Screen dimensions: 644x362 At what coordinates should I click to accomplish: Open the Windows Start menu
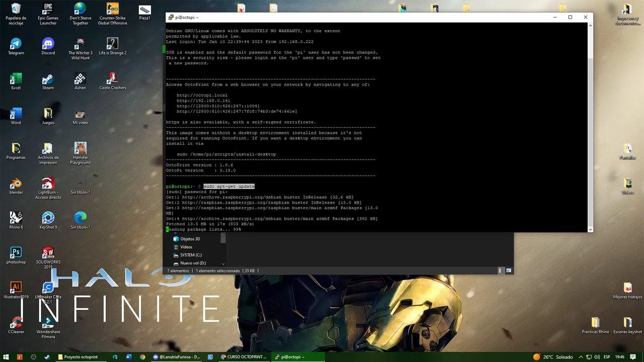6,357
